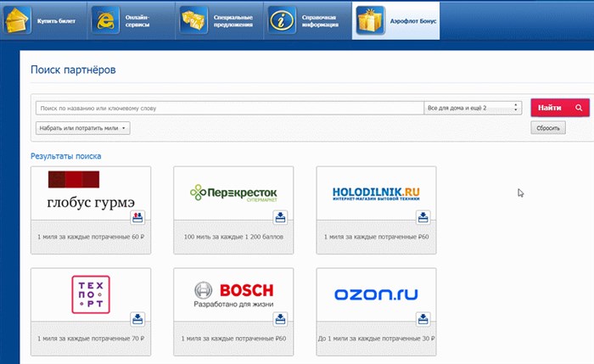The height and width of the screenshot is (364, 594).
Task: Click the info icon for Справочная информация
Action: coord(282,20)
